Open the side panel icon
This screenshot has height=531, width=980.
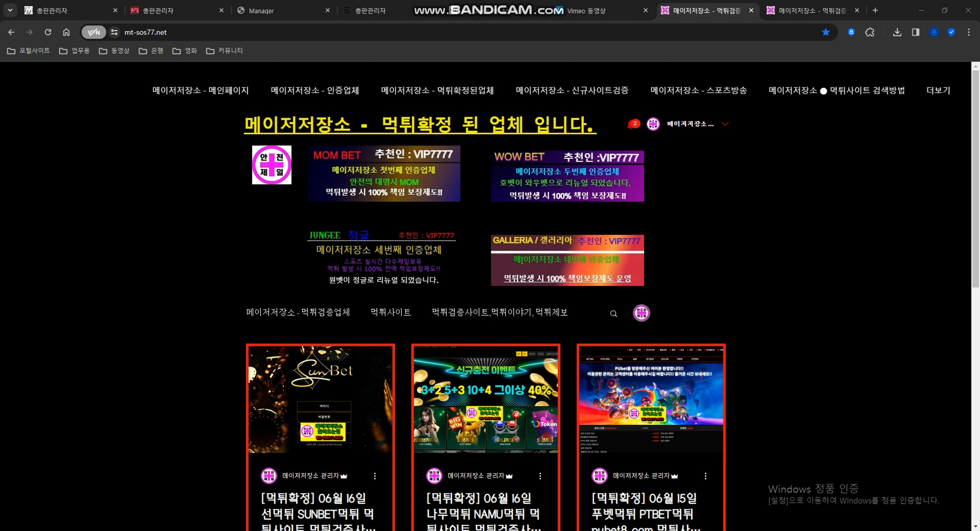click(915, 32)
